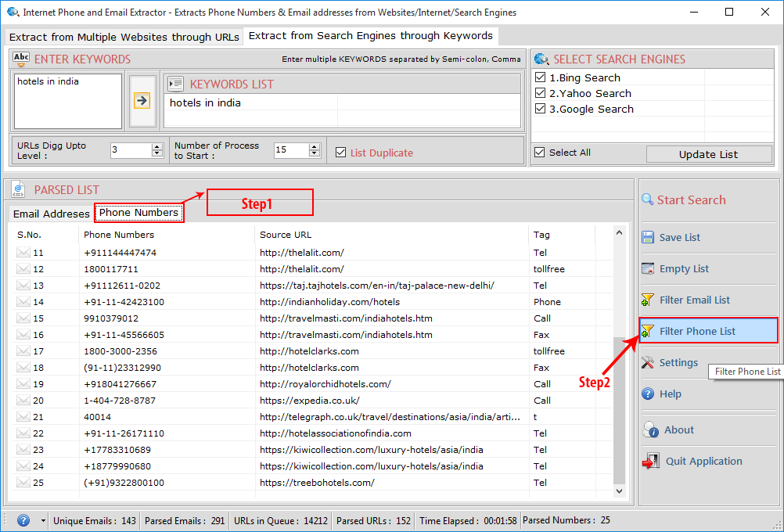The width and height of the screenshot is (784, 532).
Task: Uncheck the Google Search checkbox
Action: pyautogui.click(x=540, y=109)
